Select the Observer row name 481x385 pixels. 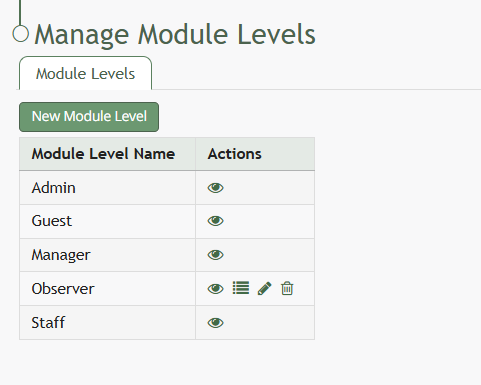63,289
